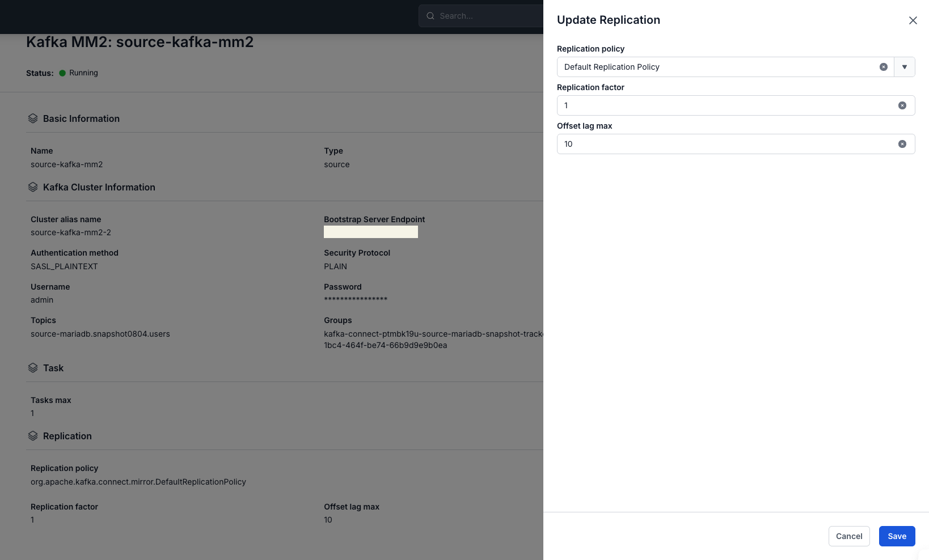Screen dimensions: 929x560
Task: Click the groups value starting kafka-connect-ptmbk19u
Action: (x=433, y=340)
